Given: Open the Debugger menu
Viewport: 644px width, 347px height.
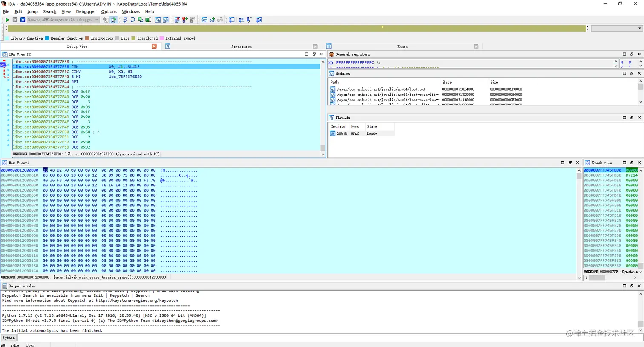Looking at the screenshot, I should click(86, 11).
